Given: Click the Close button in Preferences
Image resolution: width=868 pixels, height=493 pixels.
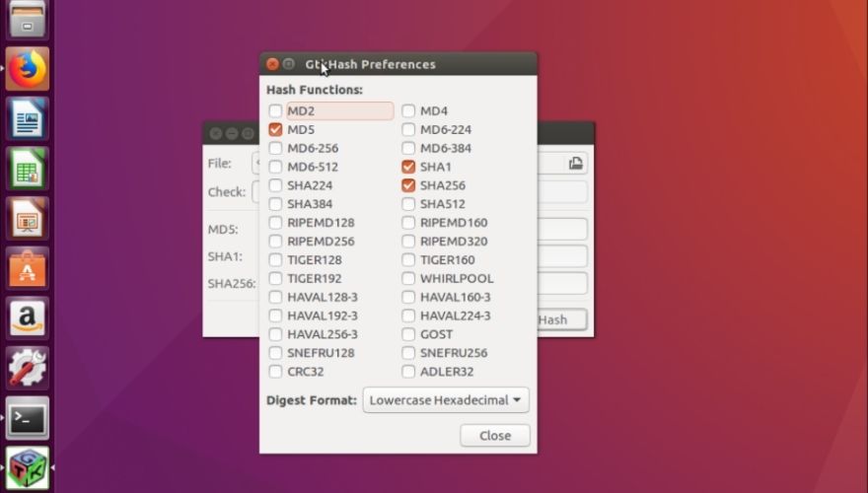Looking at the screenshot, I should [x=495, y=436].
